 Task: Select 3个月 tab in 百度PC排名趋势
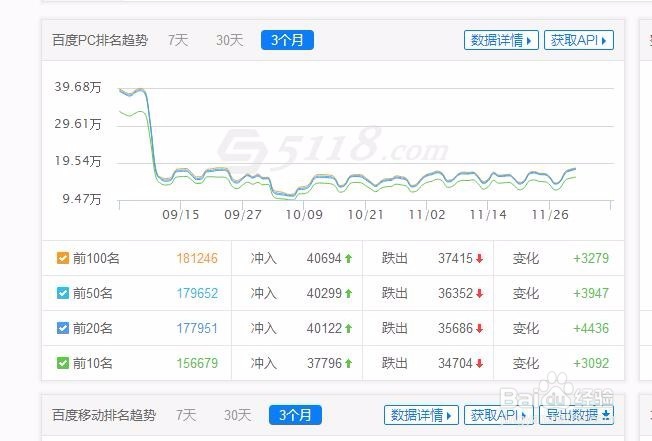(x=287, y=40)
